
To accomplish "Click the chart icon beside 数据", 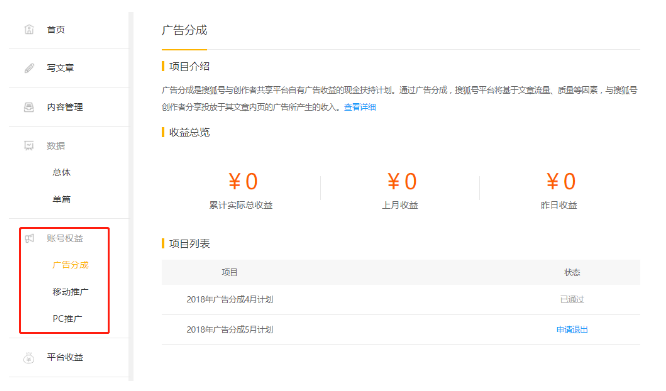I will 29,146.
